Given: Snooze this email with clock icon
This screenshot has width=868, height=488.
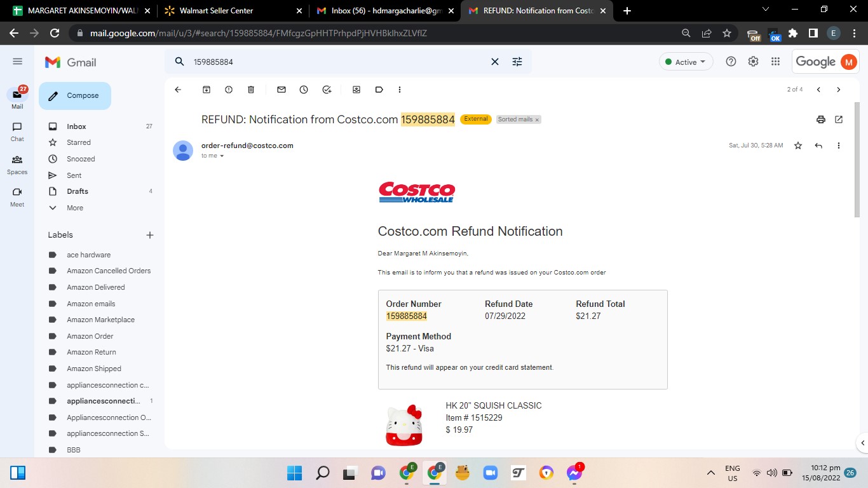Looking at the screenshot, I should point(304,90).
